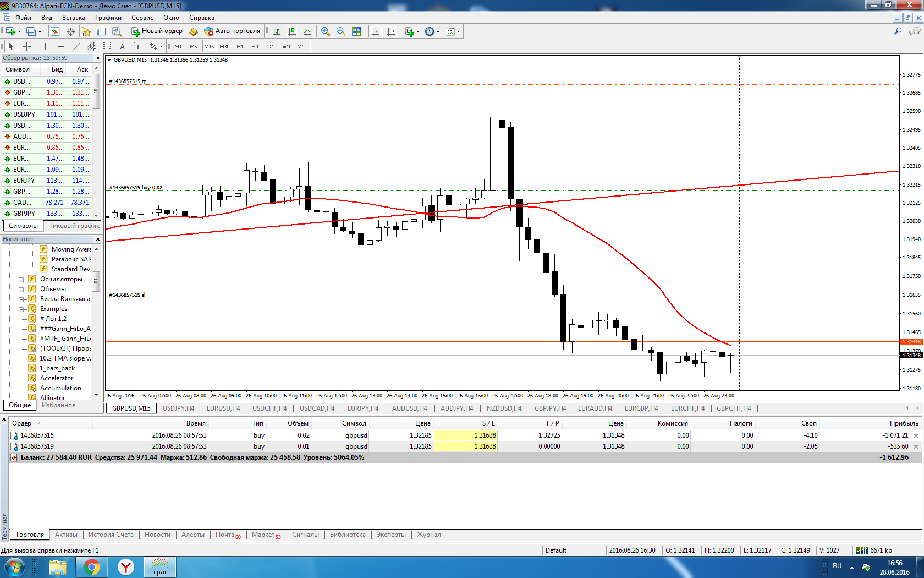Open Yandex browser from the taskbar

[126, 567]
